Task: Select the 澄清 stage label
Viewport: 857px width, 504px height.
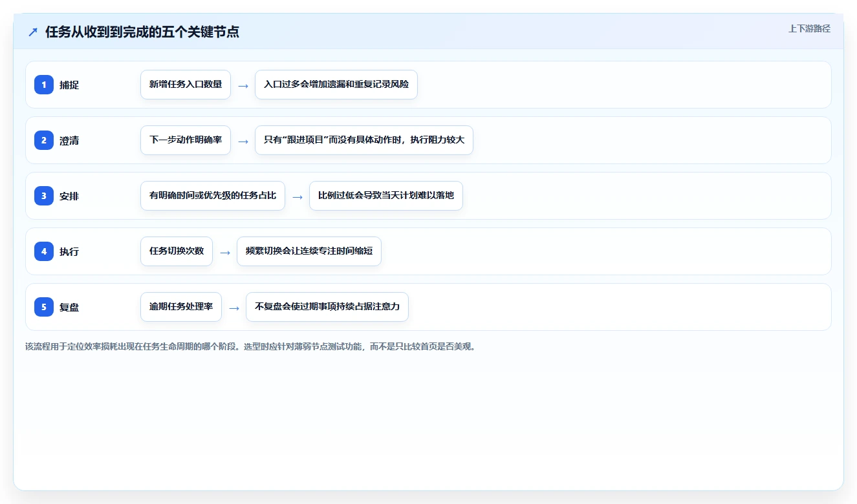Action: (69, 140)
